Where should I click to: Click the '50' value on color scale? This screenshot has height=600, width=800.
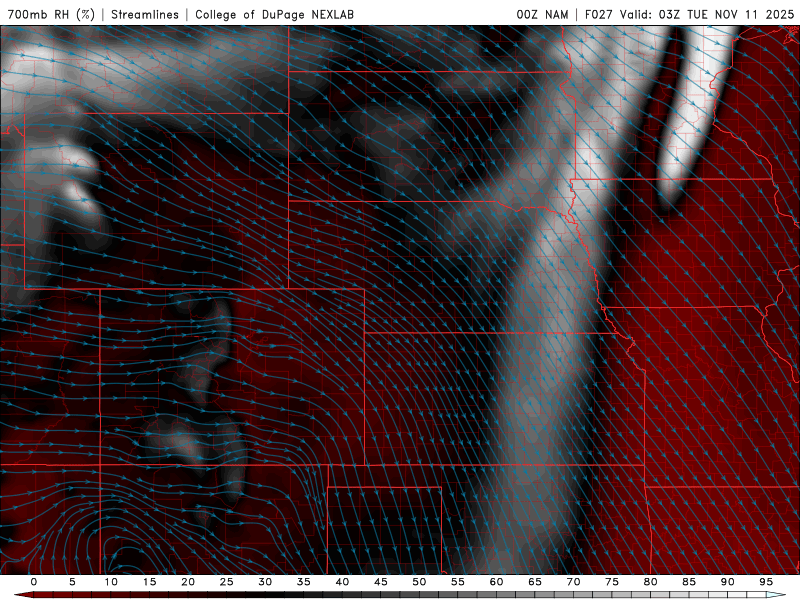(x=419, y=582)
